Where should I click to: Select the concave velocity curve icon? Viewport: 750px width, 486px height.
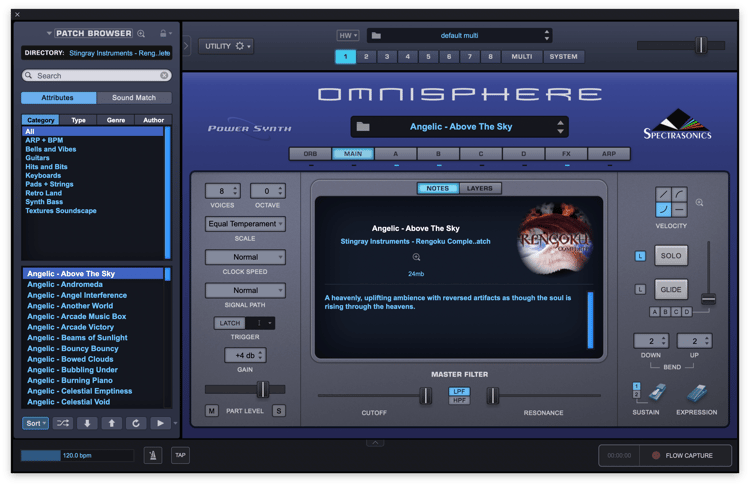[x=663, y=209]
